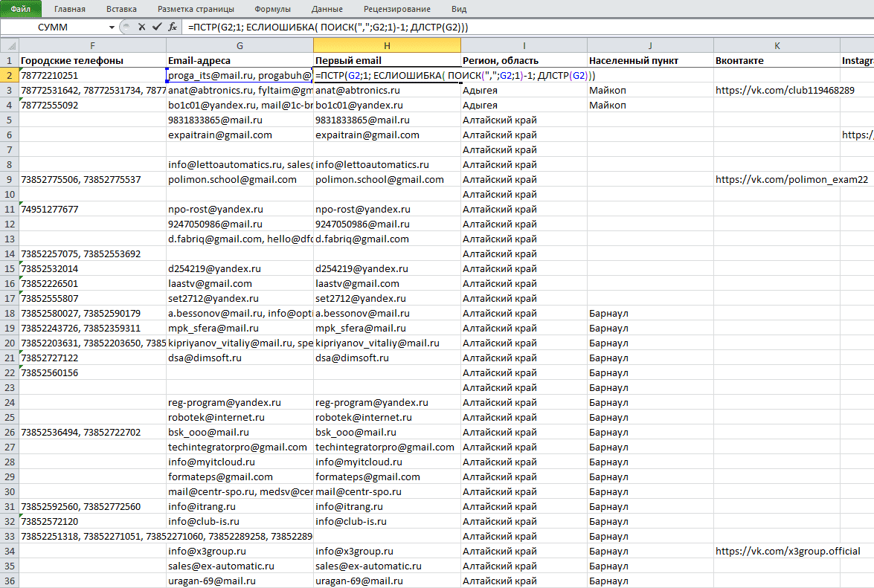
Task: Click inside the formula bar text
Action: [328, 28]
